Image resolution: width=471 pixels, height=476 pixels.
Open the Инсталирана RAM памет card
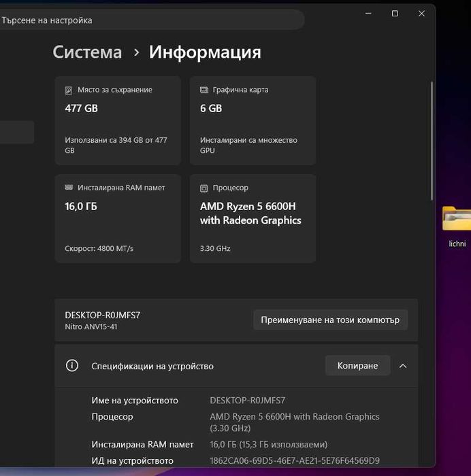[118, 218]
